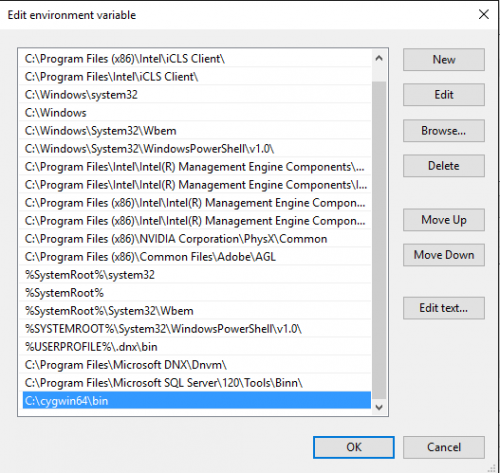The height and width of the screenshot is (473, 500).
Task: Select the C:\cygwin64\bin entry
Action: tap(197, 401)
